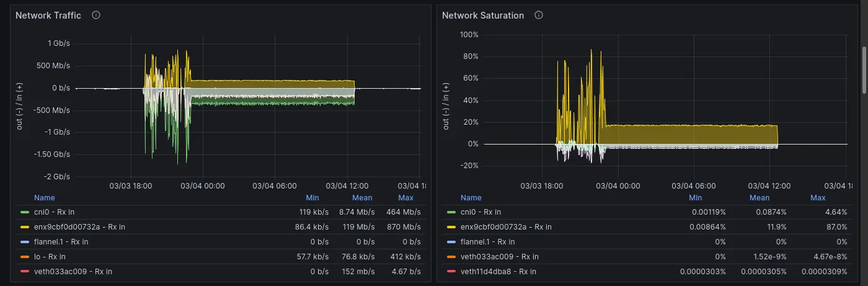Sort Network Saturation legend by Max column
Image resolution: width=868 pixels, height=286 pixels.
click(818, 198)
